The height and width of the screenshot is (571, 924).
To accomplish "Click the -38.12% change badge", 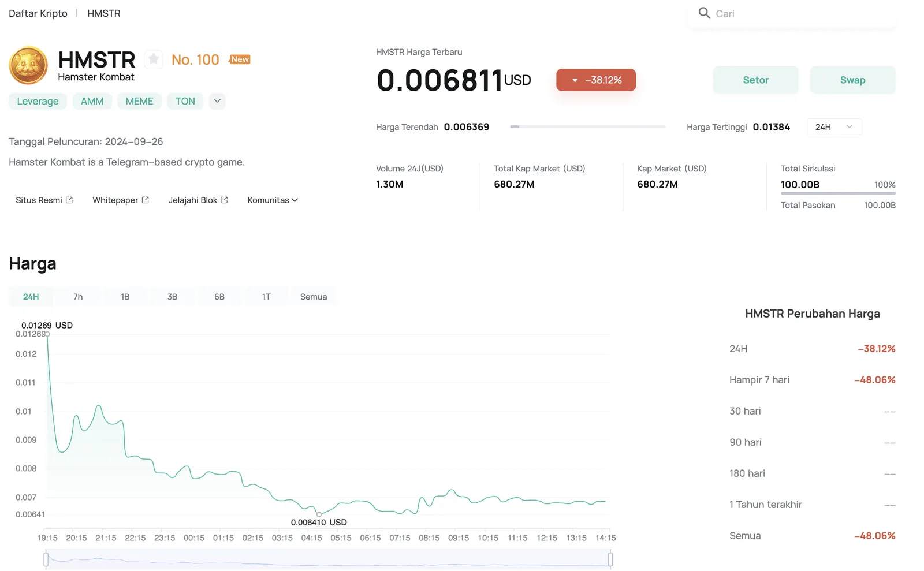I will (x=596, y=80).
